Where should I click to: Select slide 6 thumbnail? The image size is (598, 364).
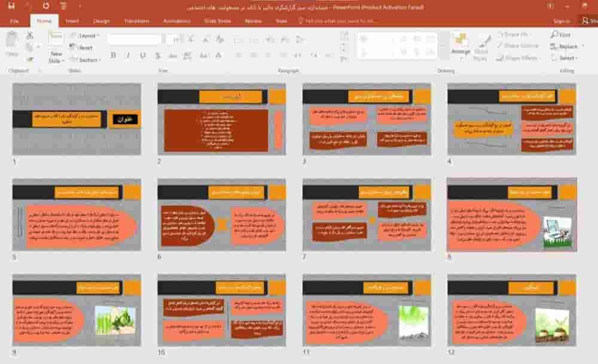click(x=222, y=215)
